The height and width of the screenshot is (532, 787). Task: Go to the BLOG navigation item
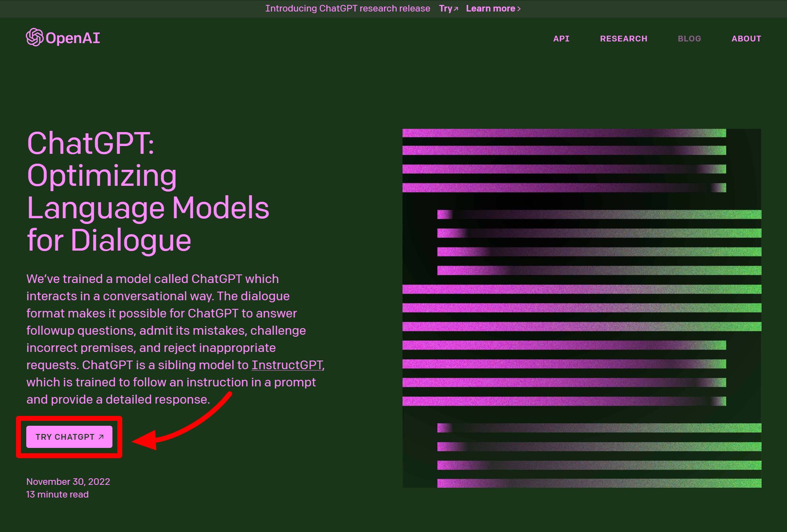pyautogui.click(x=689, y=39)
